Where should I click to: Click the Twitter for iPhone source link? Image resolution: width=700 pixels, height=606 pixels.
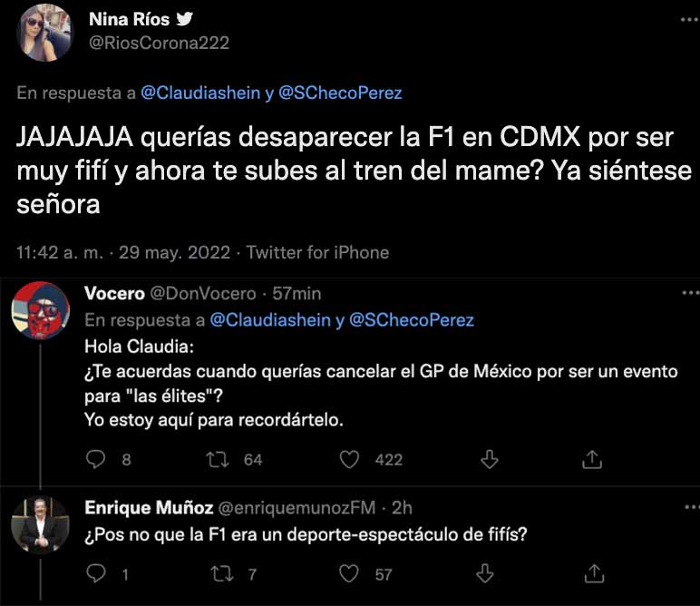pos(317,252)
